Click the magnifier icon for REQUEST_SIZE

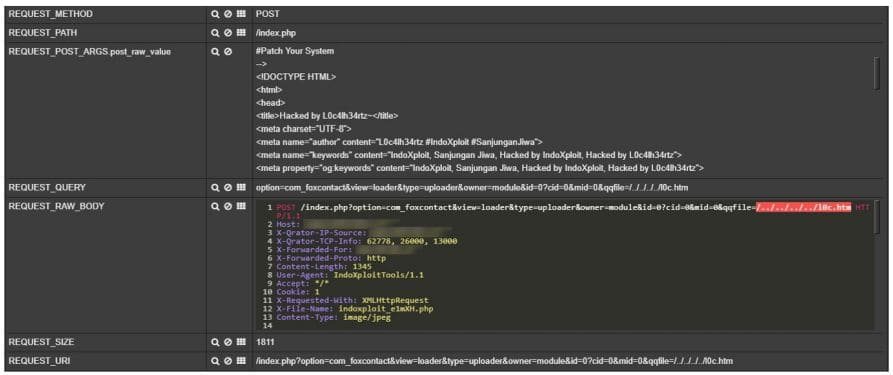point(215,342)
